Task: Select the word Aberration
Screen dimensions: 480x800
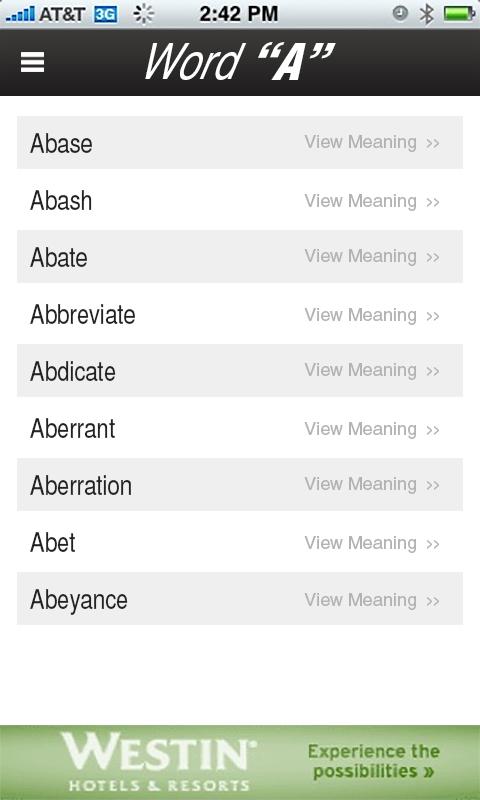Action: [81, 485]
